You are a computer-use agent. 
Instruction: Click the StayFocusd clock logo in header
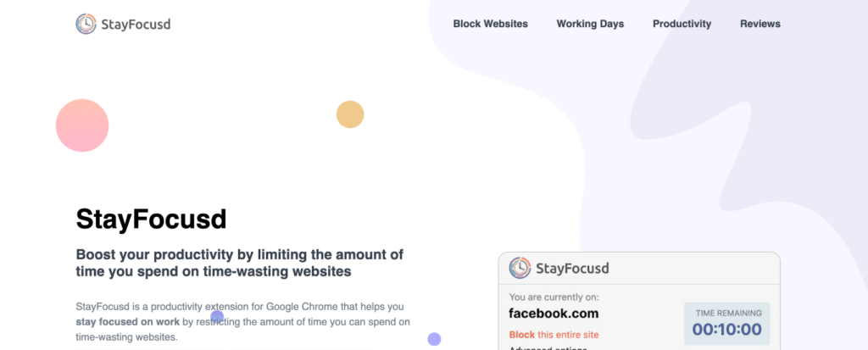(86, 24)
